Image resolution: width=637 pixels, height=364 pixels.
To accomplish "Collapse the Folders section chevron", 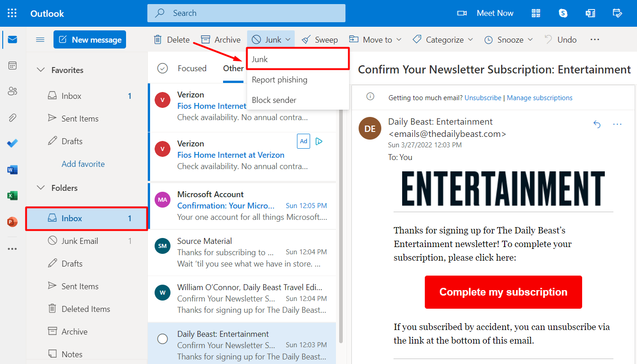I will 41,188.
